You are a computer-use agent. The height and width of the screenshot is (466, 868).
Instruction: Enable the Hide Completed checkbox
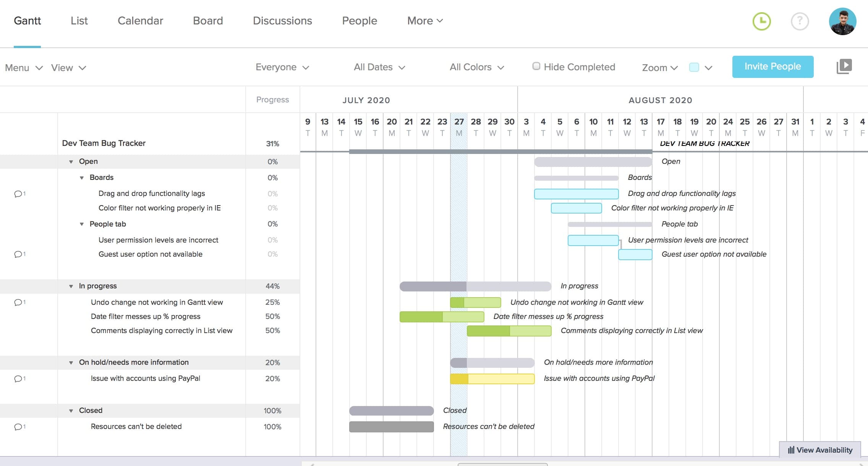coord(536,66)
